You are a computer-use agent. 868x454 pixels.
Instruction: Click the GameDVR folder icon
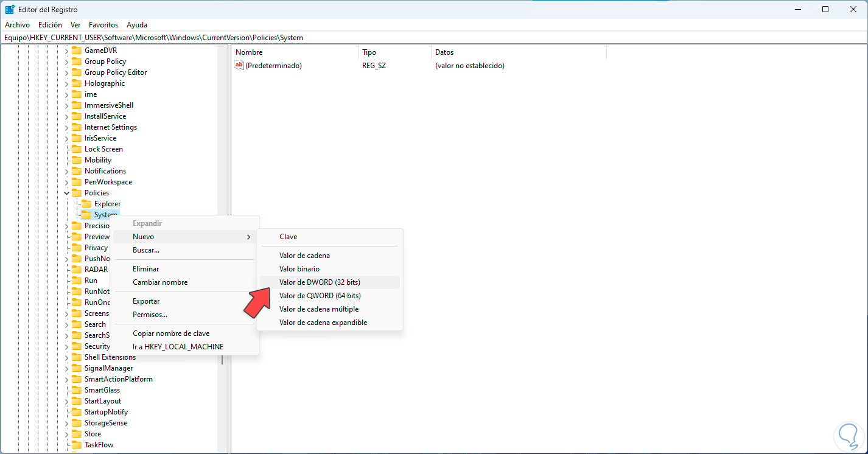[x=77, y=51]
